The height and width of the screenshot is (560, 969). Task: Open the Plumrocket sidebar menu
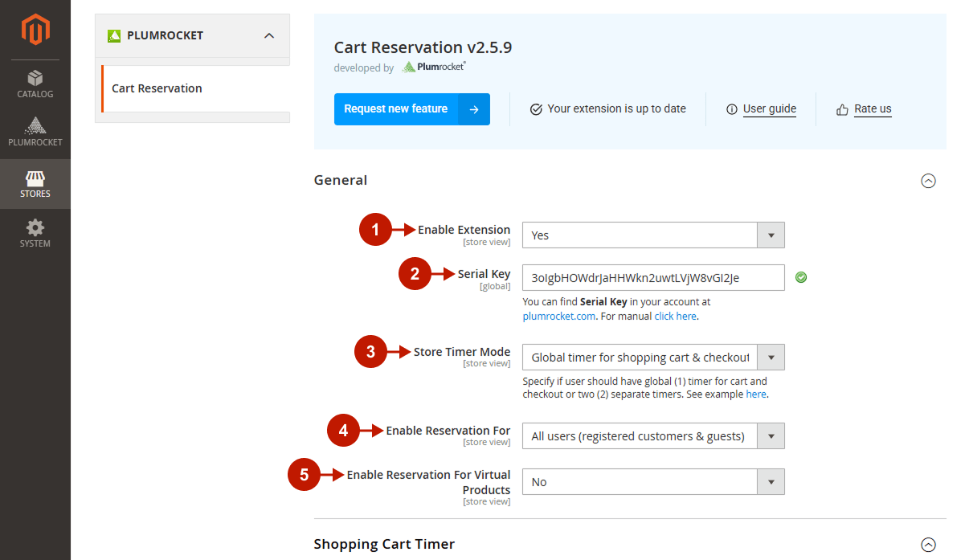pos(35,133)
